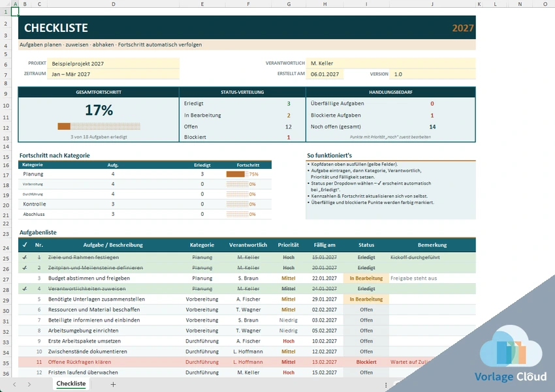Select the CHECKLISTE title cell
The height and width of the screenshot is (392, 555).
(x=56, y=28)
